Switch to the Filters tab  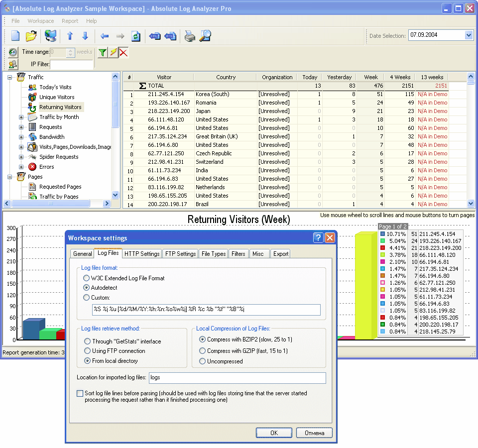click(x=238, y=254)
